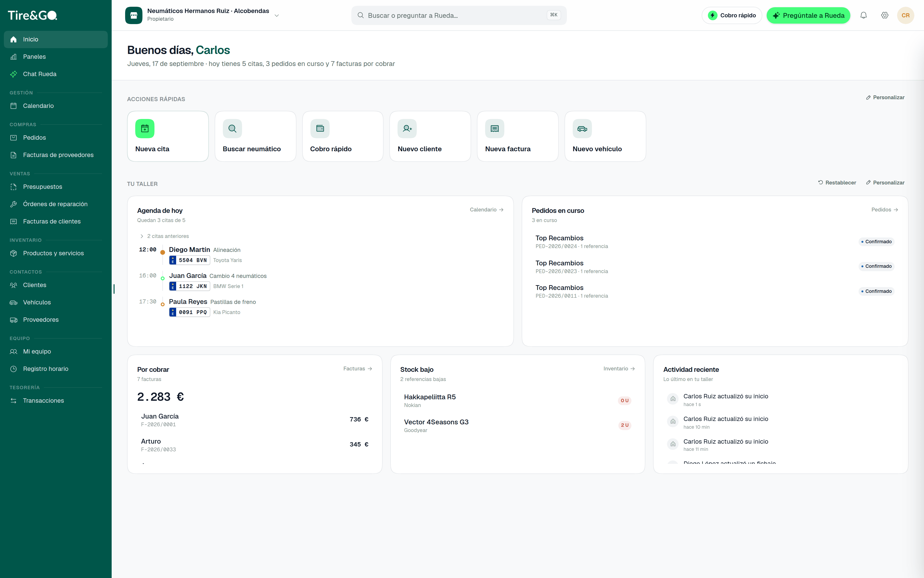Open order PED-2026/0011

(715, 291)
